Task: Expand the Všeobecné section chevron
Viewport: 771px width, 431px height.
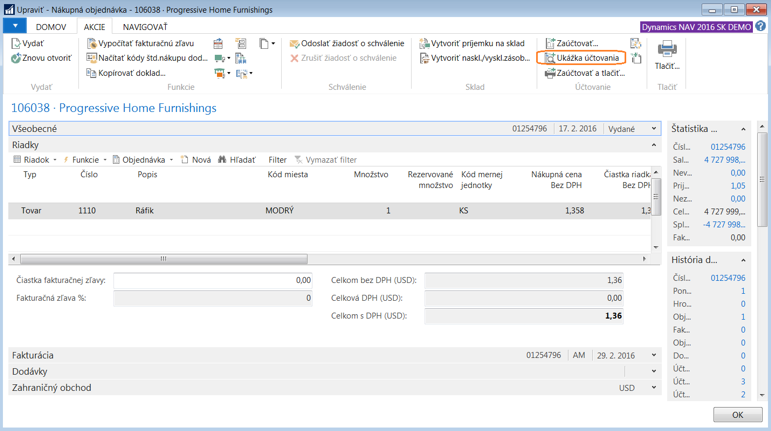Action: click(x=654, y=129)
